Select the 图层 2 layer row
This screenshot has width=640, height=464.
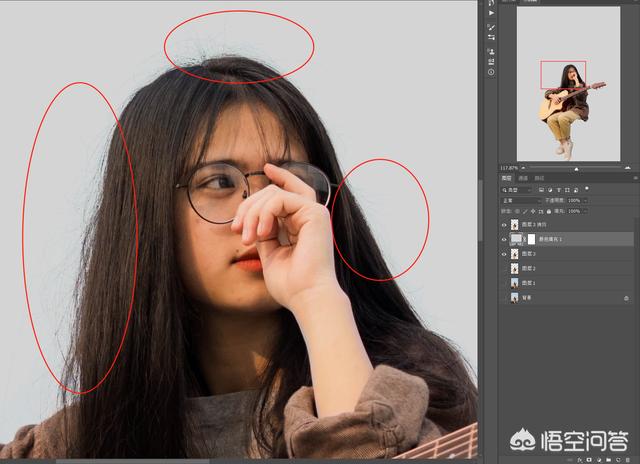click(x=567, y=269)
